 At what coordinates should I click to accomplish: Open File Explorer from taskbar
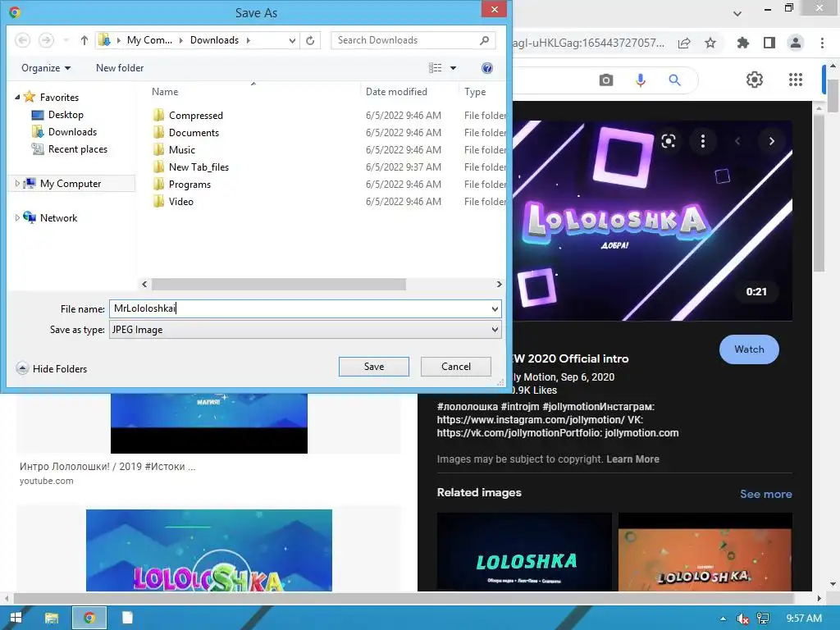52,618
